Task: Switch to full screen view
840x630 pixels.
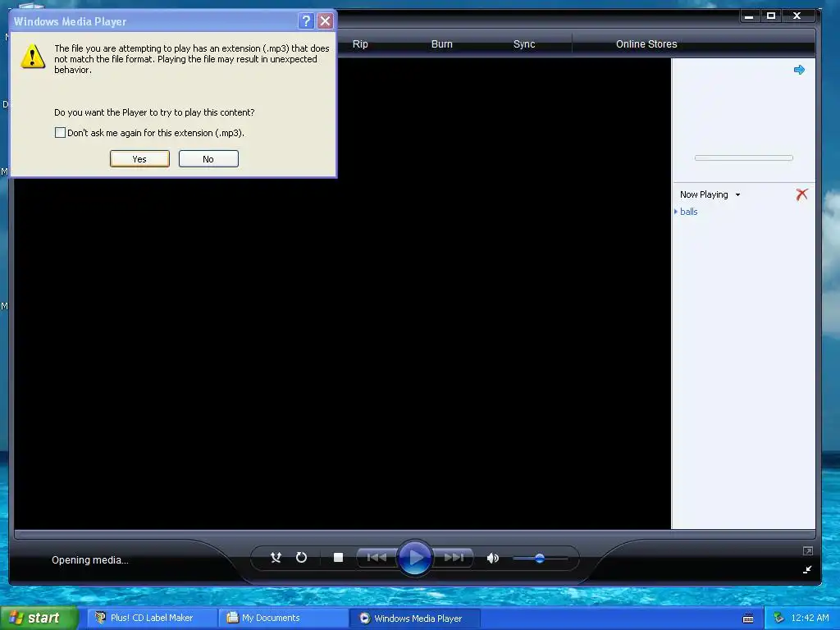Action: 807,550
